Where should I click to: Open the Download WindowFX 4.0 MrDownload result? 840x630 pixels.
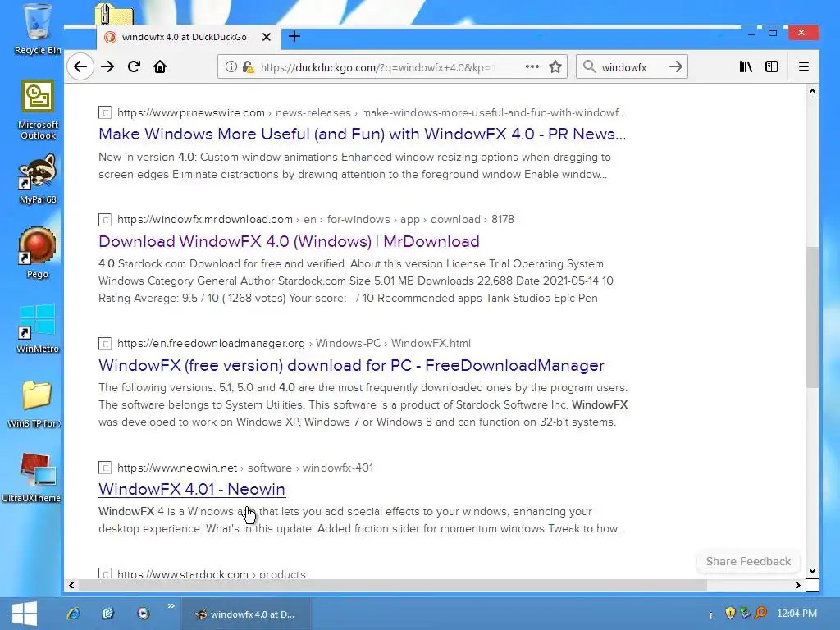click(289, 242)
